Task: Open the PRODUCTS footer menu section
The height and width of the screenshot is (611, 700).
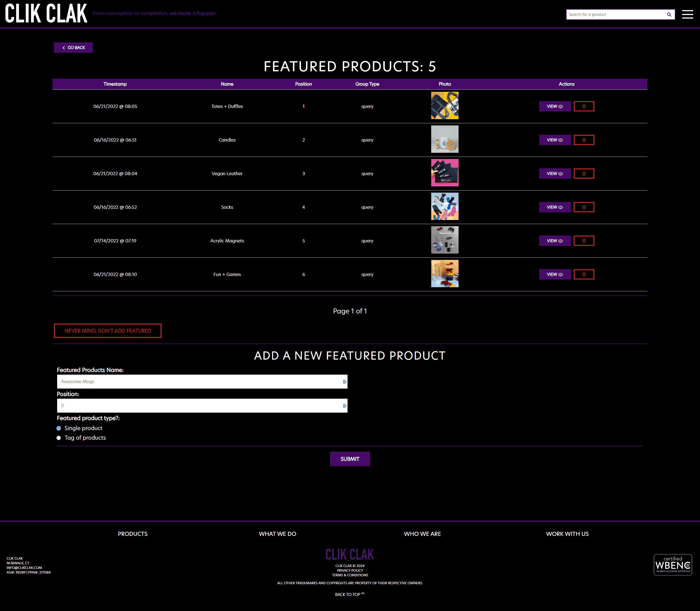Action: click(x=133, y=533)
